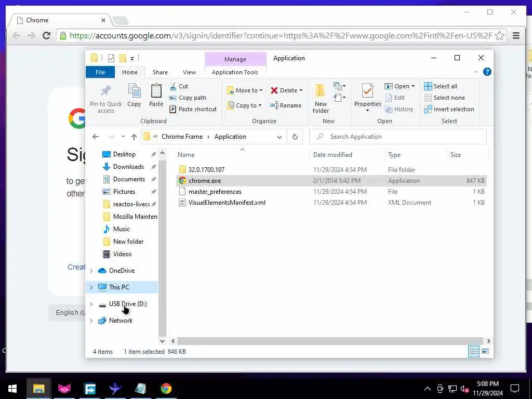Image resolution: width=532 pixels, height=399 pixels.
Task: Click the horizontal scrollbar track
Action: [x=330, y=341]
